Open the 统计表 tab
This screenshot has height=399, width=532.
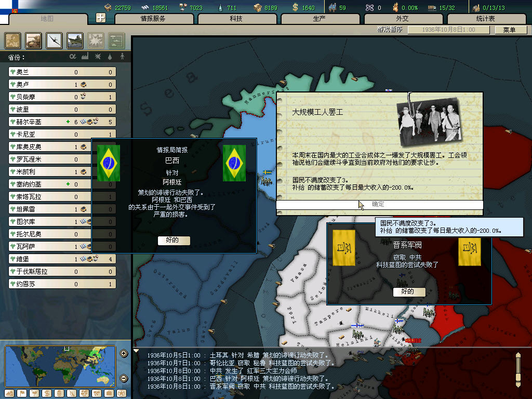point(486,19)
